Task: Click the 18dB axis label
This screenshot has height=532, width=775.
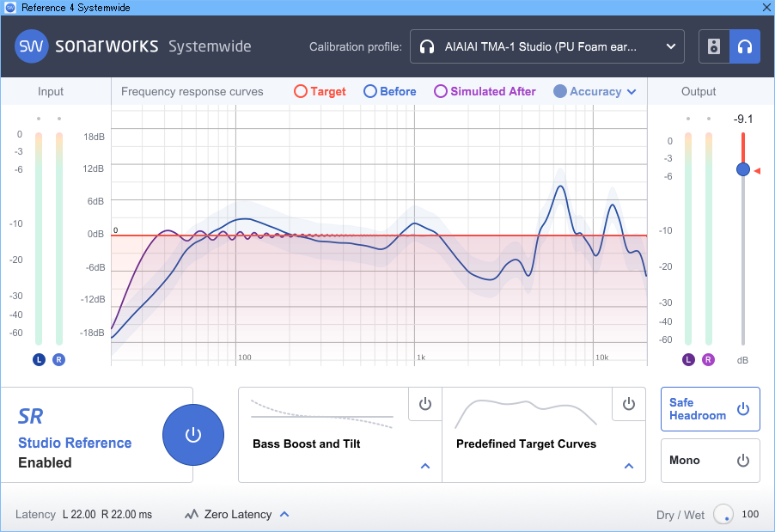Action: tap(94, 137)
